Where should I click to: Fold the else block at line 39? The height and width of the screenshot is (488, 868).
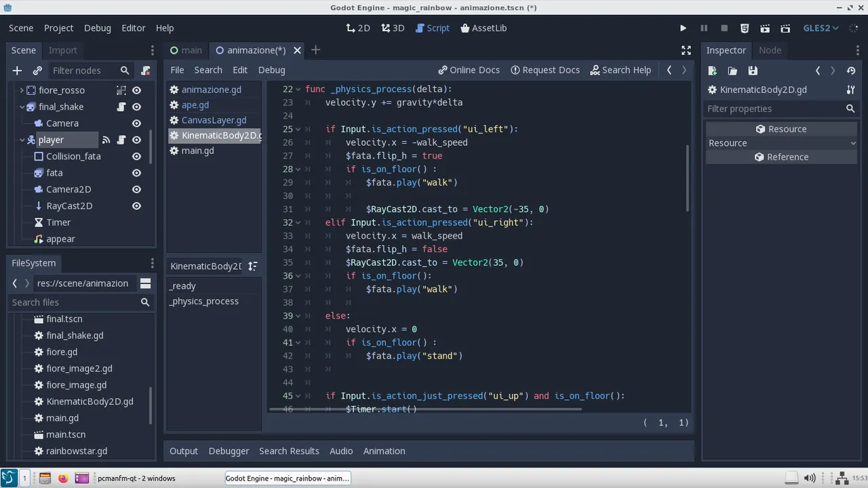click(298, 317)
